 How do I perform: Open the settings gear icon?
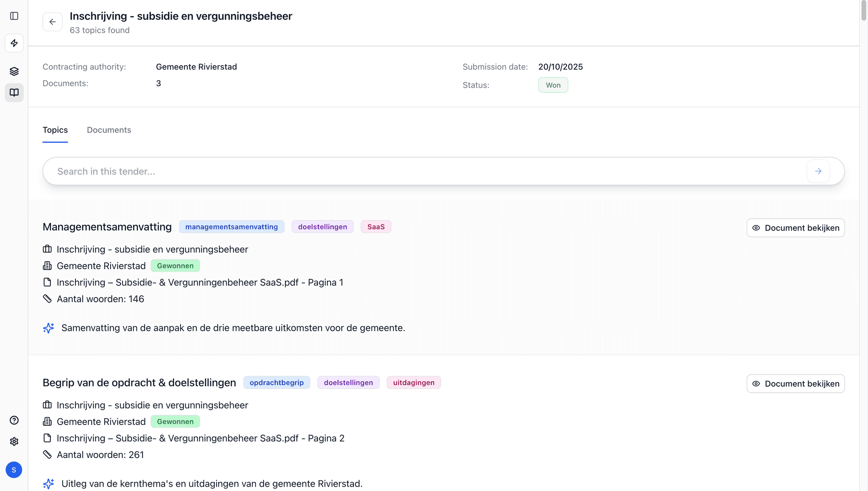tap(14, 441)
